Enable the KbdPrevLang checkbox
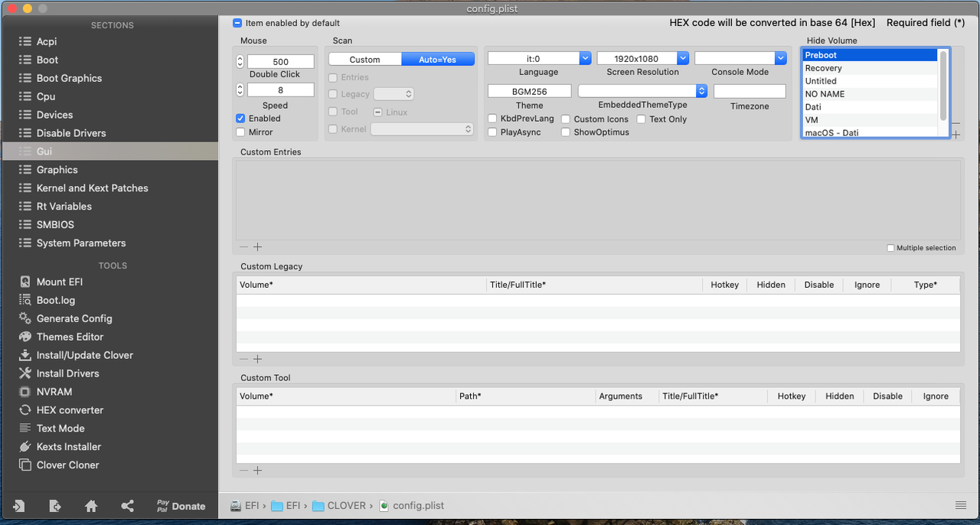This screenshot has height=525, width=980. pos(493,119)
